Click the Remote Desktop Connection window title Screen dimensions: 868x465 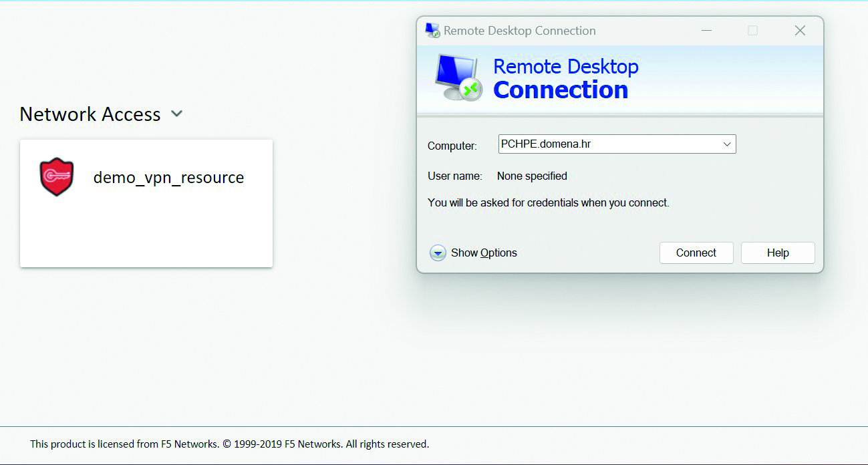[x=519, y=31]
